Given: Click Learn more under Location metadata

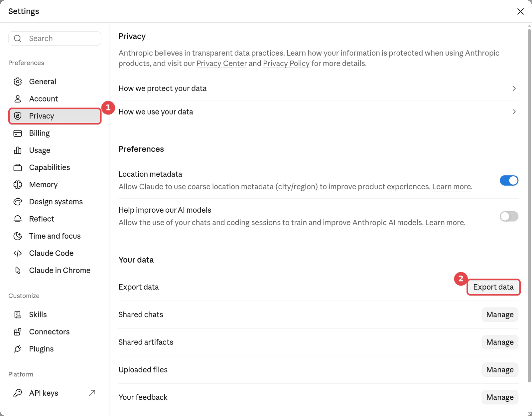Looking at the screenshot, I should [452, 187].
